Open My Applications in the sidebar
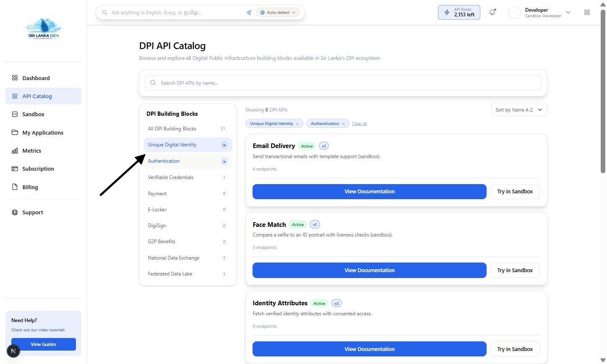 pyautogui.click(x=43, y=133)
